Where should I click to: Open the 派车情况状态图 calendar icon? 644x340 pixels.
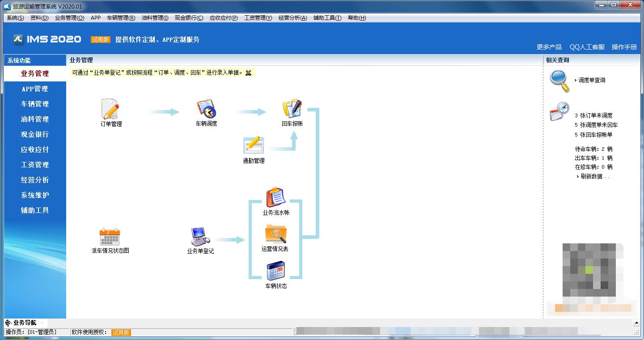point(110,236)
